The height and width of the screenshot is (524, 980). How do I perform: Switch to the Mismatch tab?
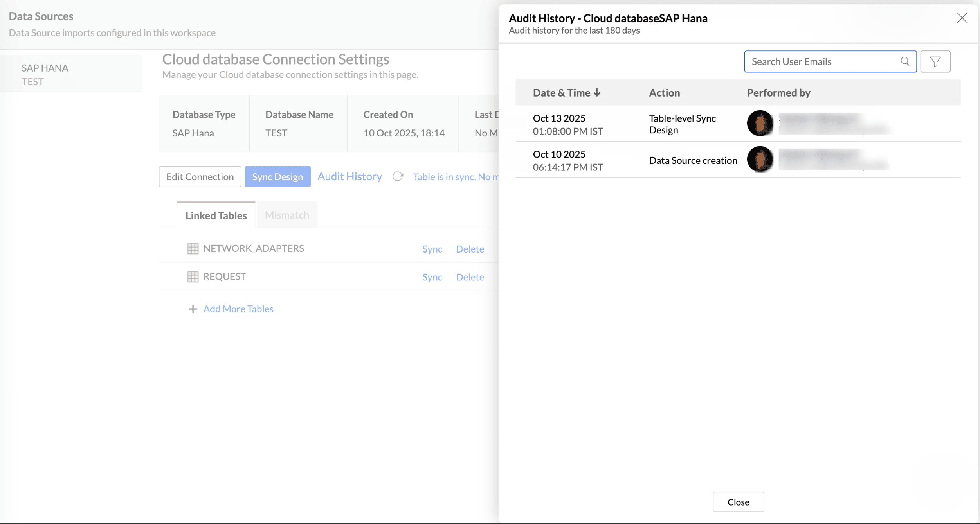287,215
